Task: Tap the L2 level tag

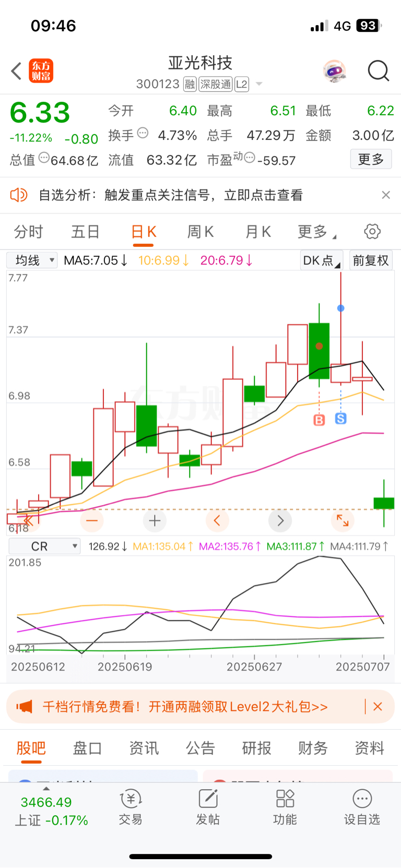Action: 242,84
